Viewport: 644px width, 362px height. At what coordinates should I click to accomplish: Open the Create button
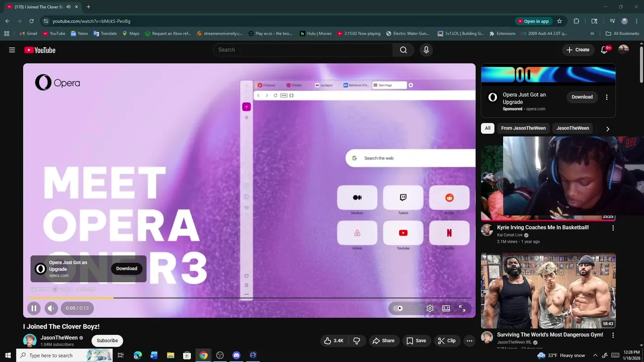578,50
